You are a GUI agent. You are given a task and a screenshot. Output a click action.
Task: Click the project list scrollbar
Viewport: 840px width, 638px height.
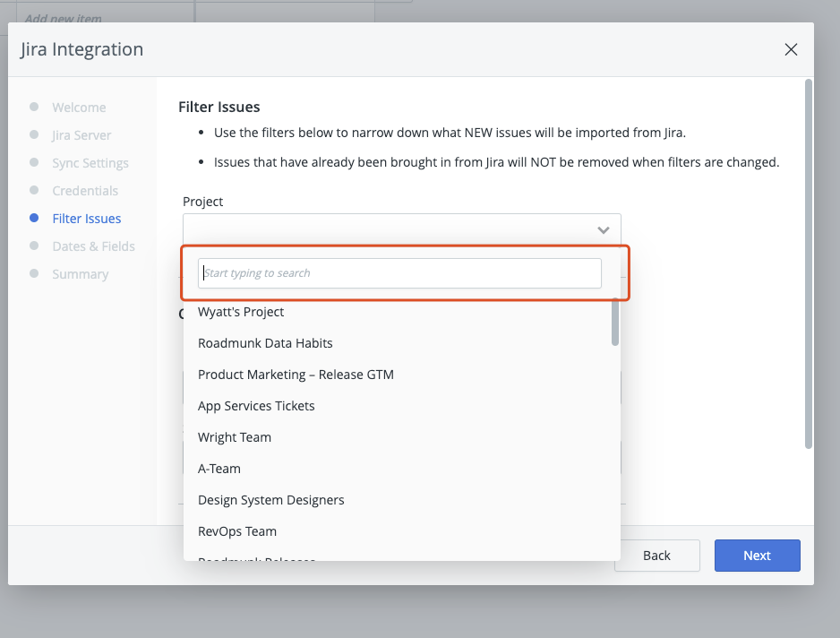tap(615, 322)
